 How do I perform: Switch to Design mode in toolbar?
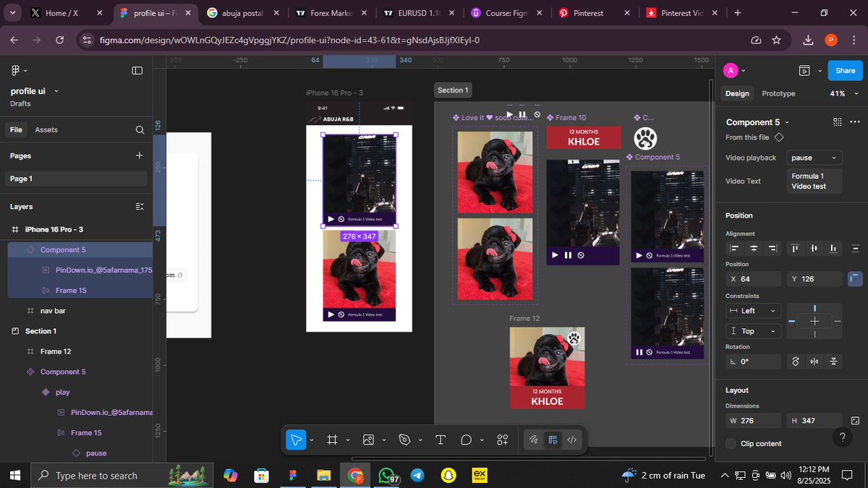[553, 440]
